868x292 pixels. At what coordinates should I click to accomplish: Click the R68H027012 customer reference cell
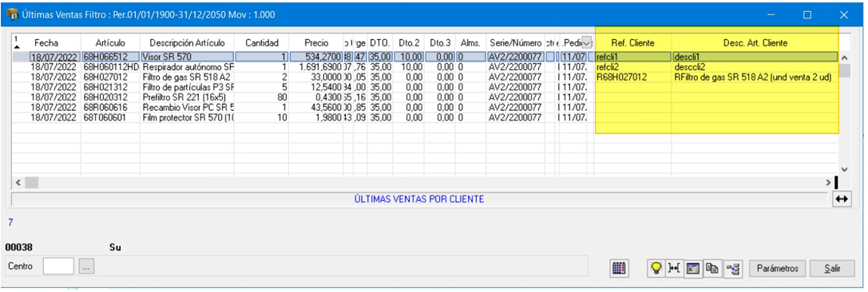point(633,77)
